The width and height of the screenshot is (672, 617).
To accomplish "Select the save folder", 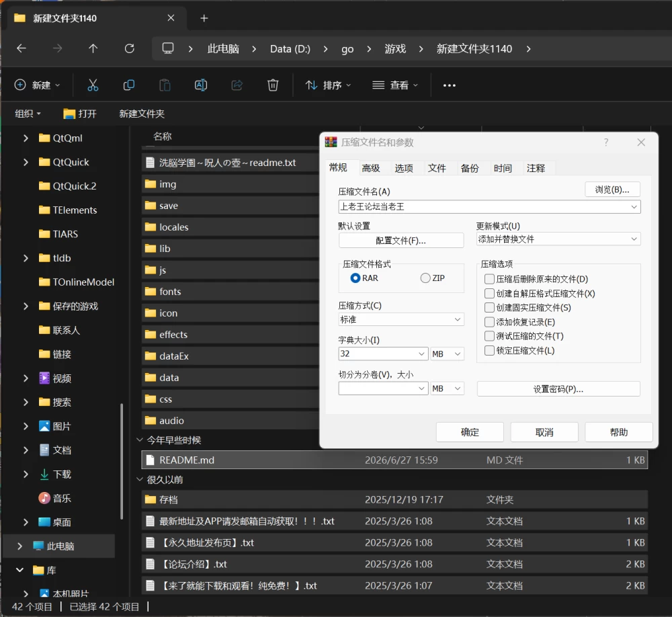I will pos(230,206).
